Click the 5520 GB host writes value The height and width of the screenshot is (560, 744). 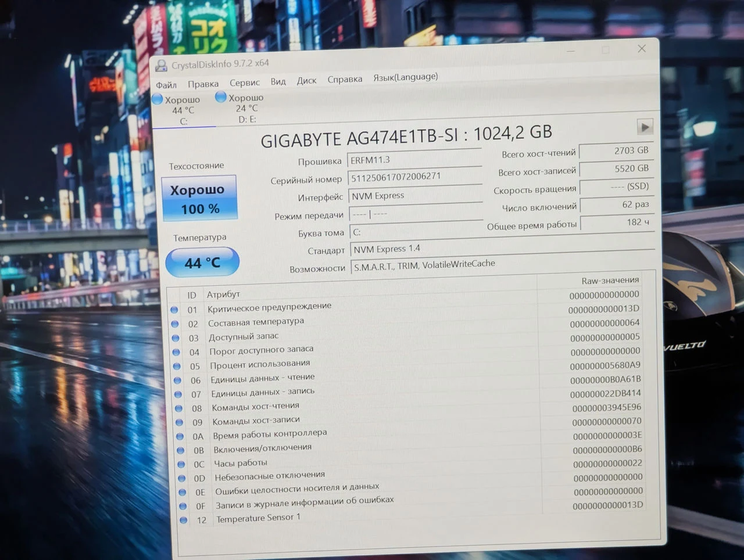pyautogui.click(x=617, y=168)
